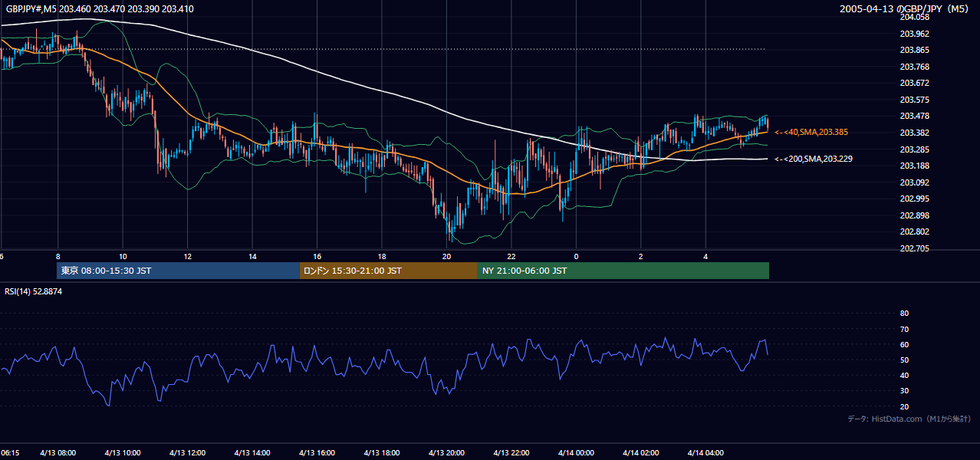
Task: Click the 40 SMA 203.385 orange label
Action: click(811, 133)
